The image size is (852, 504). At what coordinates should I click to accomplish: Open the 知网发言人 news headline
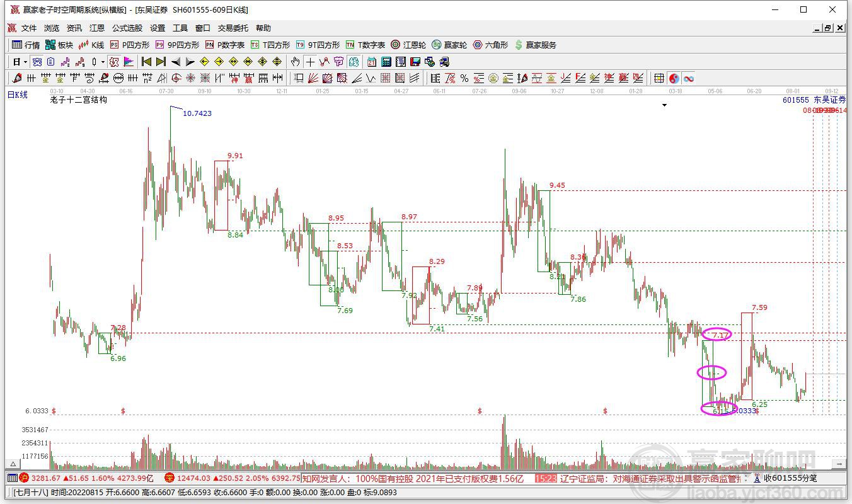(x=413, y=479)
